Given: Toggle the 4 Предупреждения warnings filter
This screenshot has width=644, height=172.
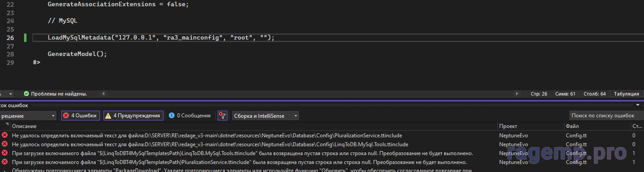Looking at the screenshot, I should [x=133, y=116].
